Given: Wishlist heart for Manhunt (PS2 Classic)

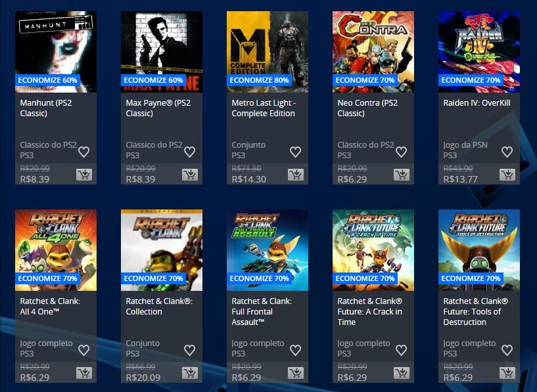Looking at the screenshot, I should coord(84,152).
